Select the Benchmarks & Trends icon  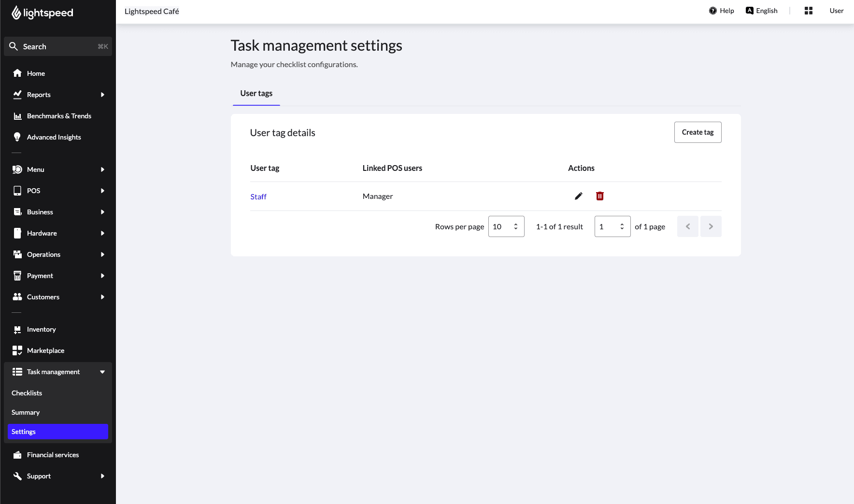click(17, 116)
